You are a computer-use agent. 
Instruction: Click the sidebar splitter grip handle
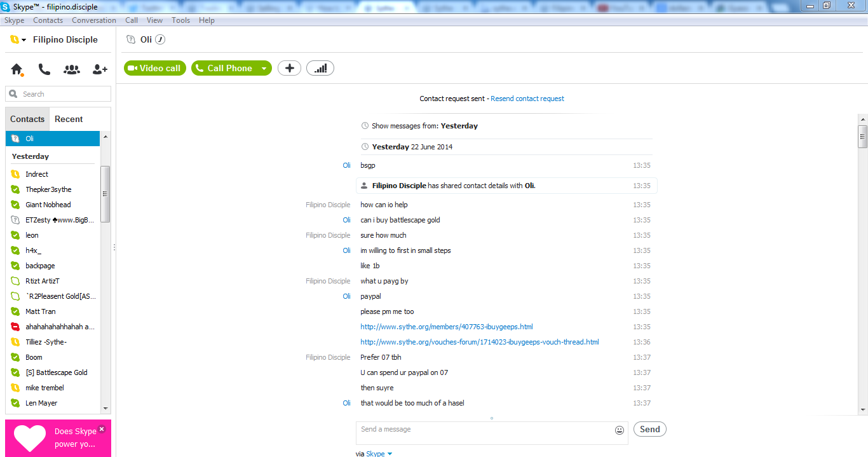click(114, 247)
